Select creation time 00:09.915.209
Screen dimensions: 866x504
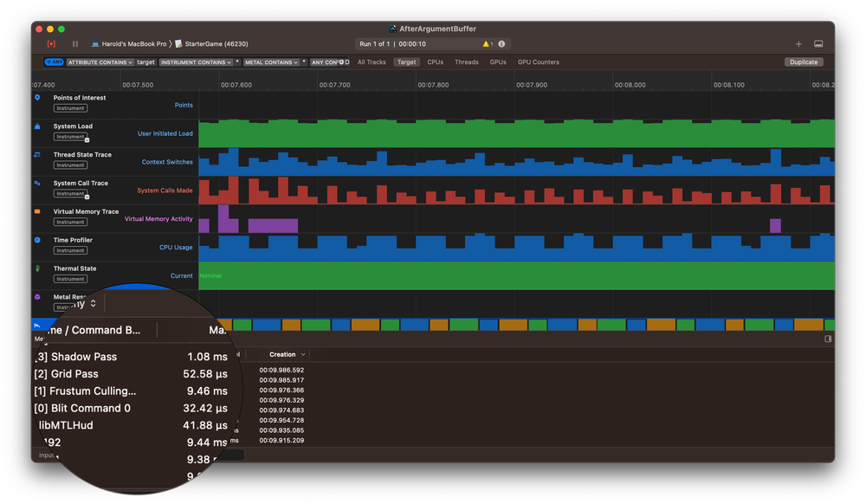coord(281,440)
